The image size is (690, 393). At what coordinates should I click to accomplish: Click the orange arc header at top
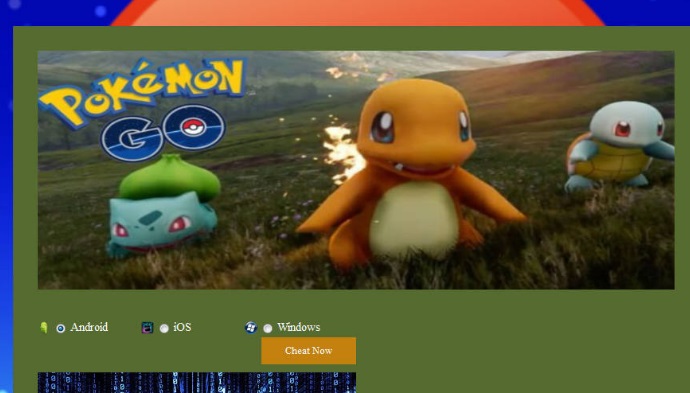click(357, 13)
